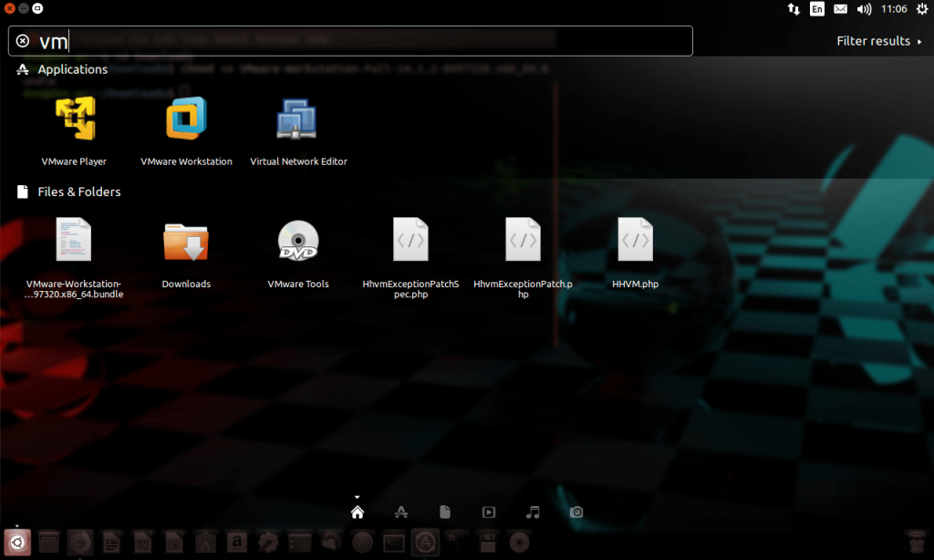Open LibreOffice Calc from the launcher

point(143,543)
